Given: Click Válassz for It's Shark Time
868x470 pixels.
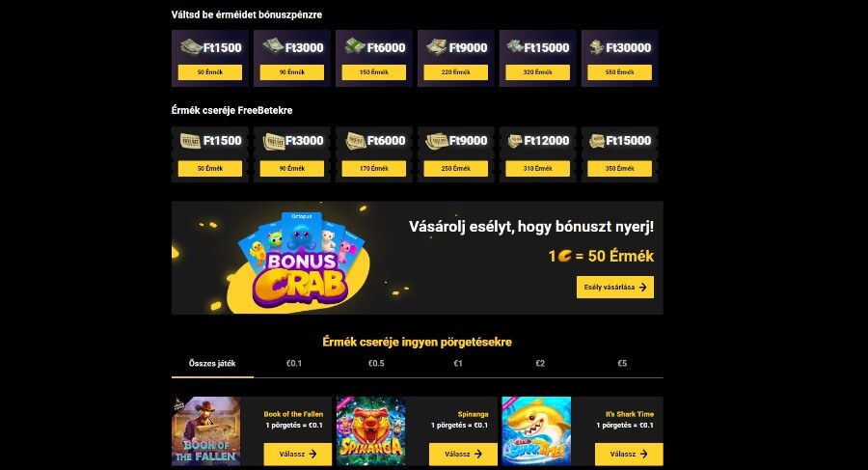Looking at the screenshot, I should pyautogui.click(x=629, y=454).
